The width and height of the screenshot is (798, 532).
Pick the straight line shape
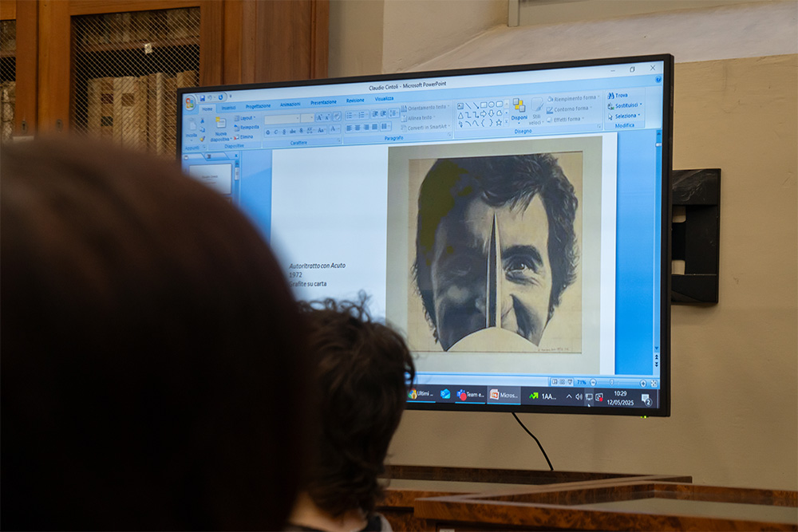(468, 106)
